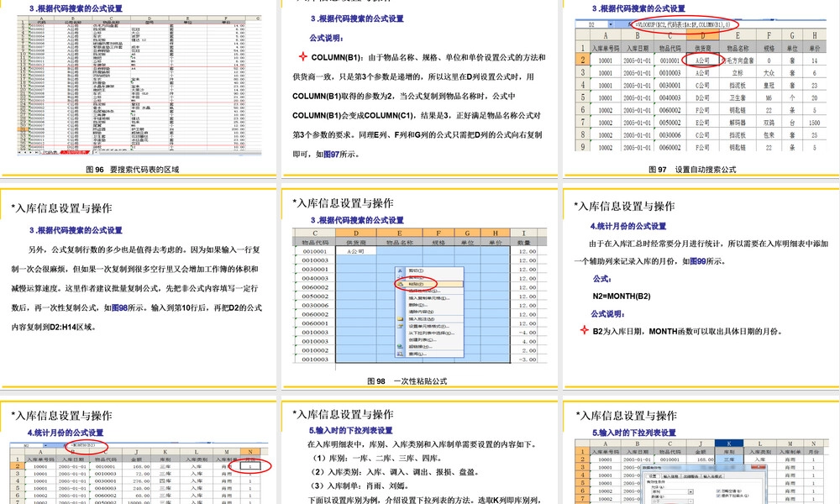Click 物品名称 header in 图98 sheet
840x504 pixels.
click(400, 242)
